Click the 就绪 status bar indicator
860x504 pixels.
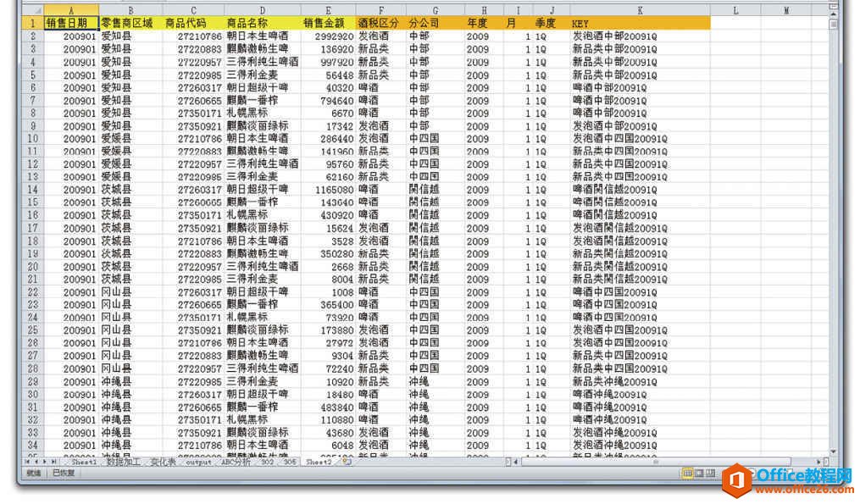click(34, 473)
